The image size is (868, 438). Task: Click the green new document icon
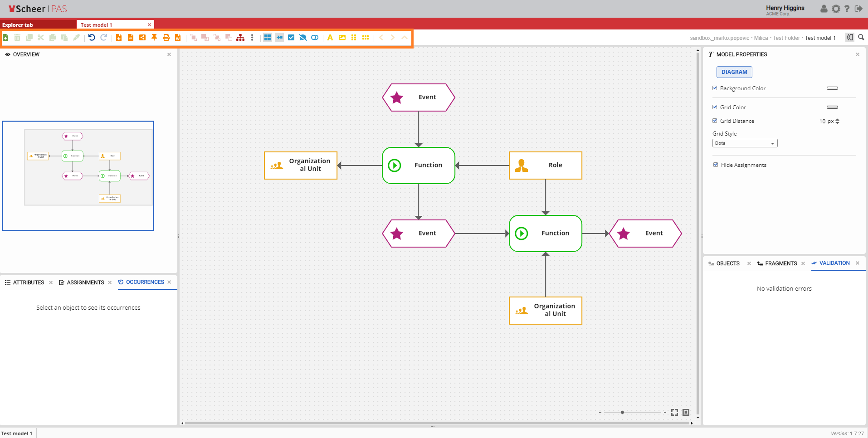[5, 38]
